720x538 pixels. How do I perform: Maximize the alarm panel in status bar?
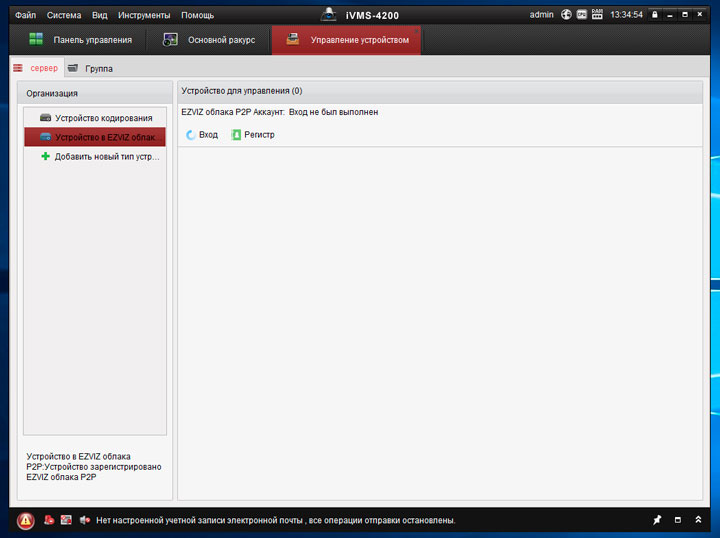coord(677,521)
